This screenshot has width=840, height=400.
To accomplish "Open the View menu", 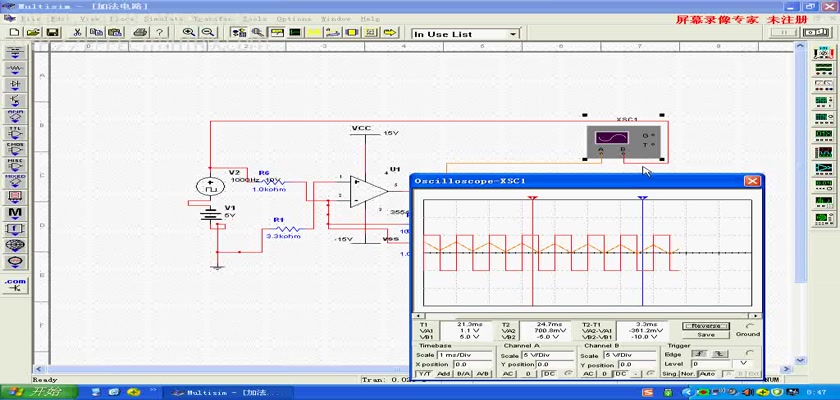I will (89, 19).
